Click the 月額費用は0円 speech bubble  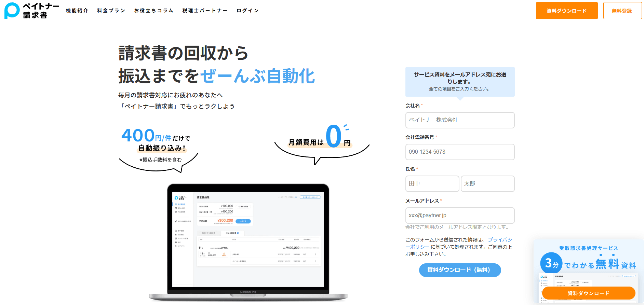pos(321,142)
